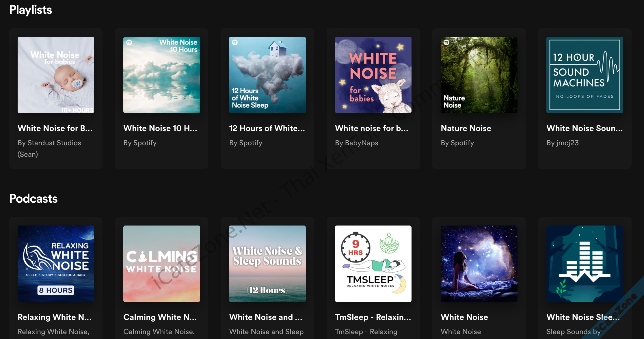Click 12 Hours of White Noise Sleep cover

tap(267, 75)
